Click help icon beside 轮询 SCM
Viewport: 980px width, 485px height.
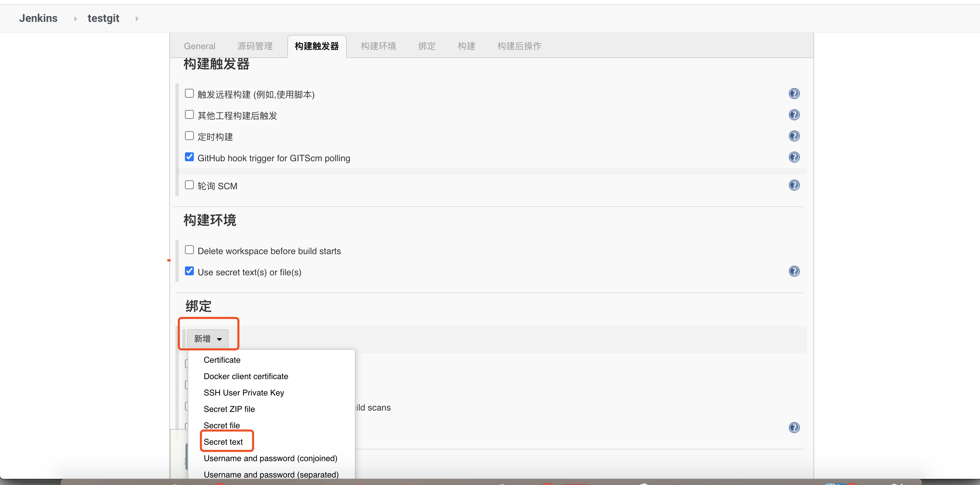pos(794,185)
